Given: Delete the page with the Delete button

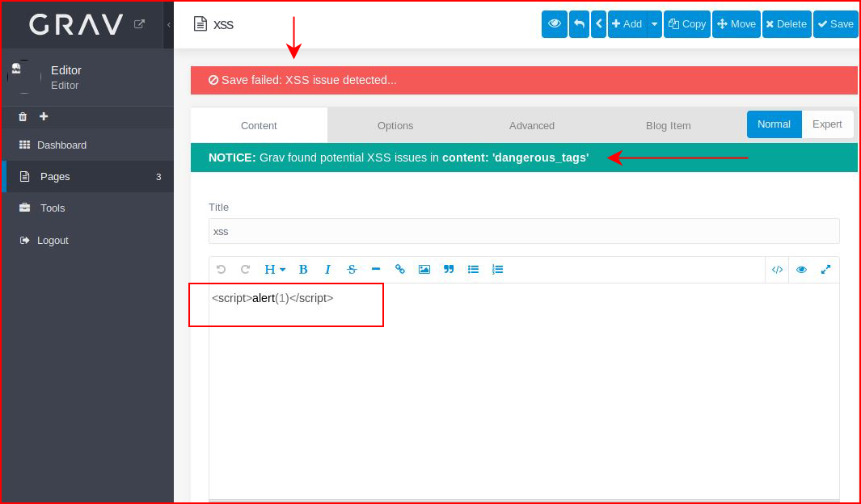Looking at the screenshot, I should (x=787, y=24).
